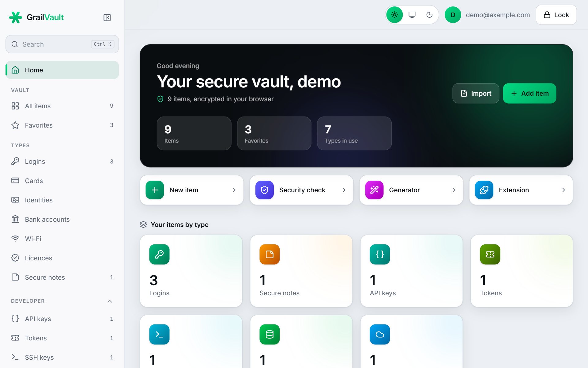
Task: Click the blue cloud tile icon
Action: 380,334
